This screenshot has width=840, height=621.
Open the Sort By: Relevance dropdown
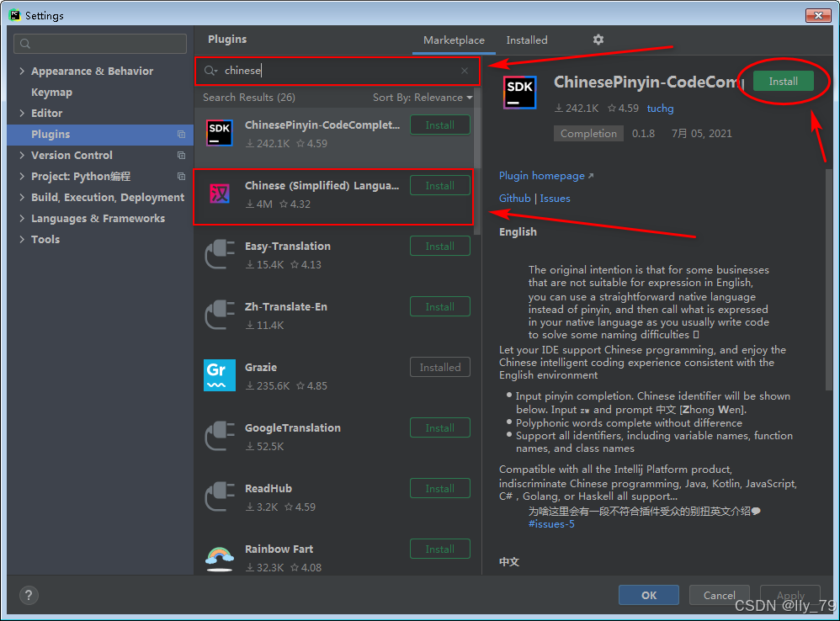click(423, 98)
